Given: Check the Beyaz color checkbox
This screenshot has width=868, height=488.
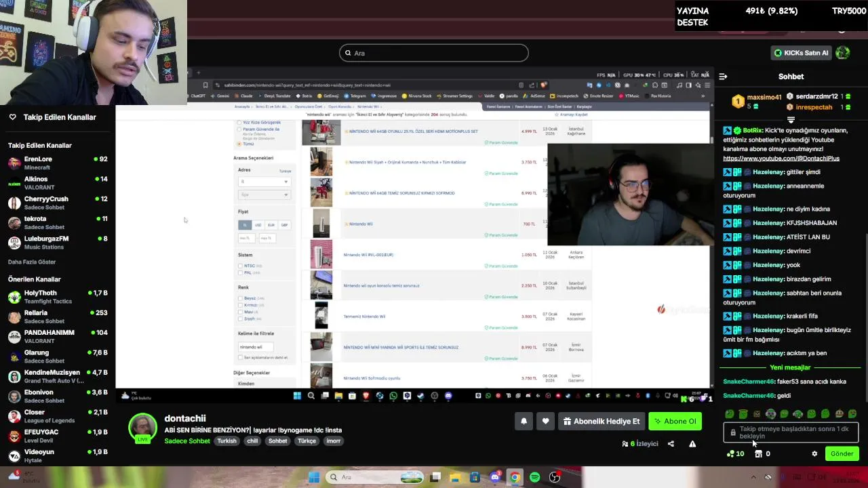Looking at the screenshot, I should pyautogui.click(x=240, y=298).
